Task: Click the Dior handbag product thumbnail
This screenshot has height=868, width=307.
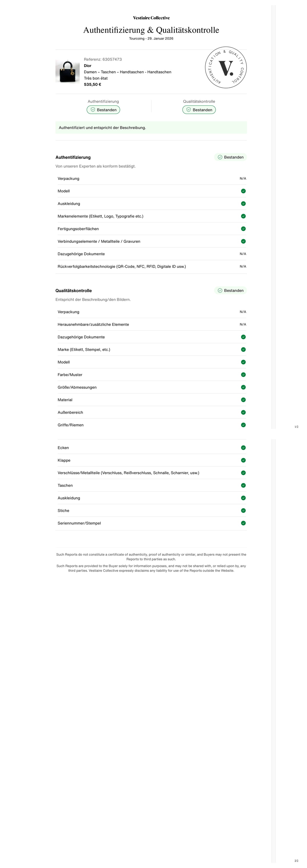Action: [68, 72]
